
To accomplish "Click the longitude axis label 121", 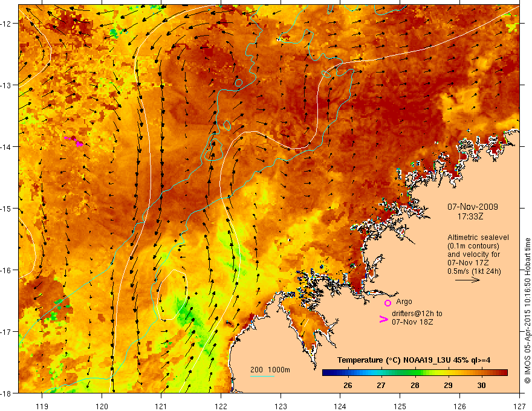I will point(161,406).
